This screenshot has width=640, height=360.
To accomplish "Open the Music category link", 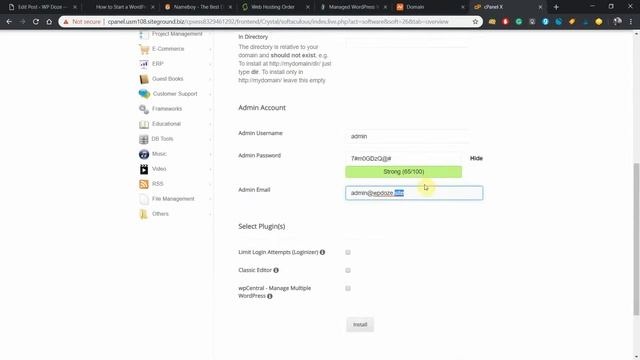I will tap(159, 154).
